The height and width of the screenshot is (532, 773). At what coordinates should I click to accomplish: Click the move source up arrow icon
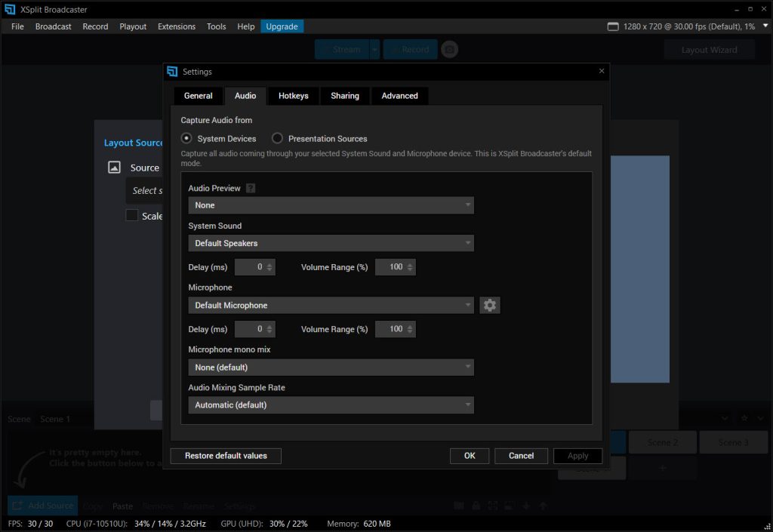point(543,506)
